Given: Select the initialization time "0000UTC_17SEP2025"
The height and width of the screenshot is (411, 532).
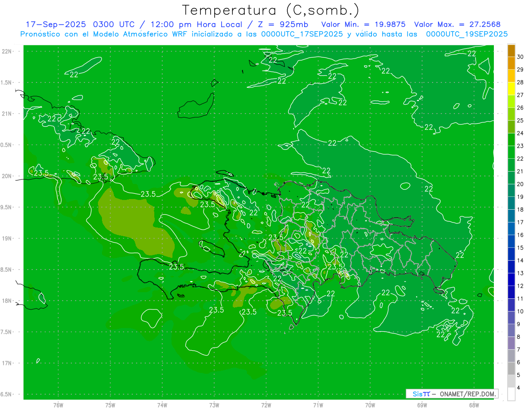Looking at the screenshot, I should (301, 34).
